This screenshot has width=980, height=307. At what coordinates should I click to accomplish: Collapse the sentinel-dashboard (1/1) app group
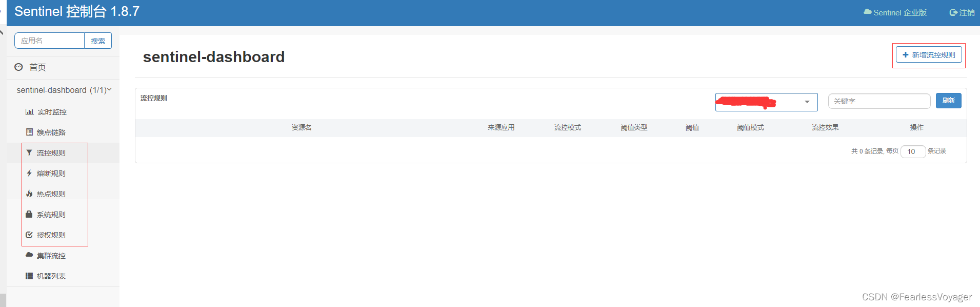pos(64,90)
